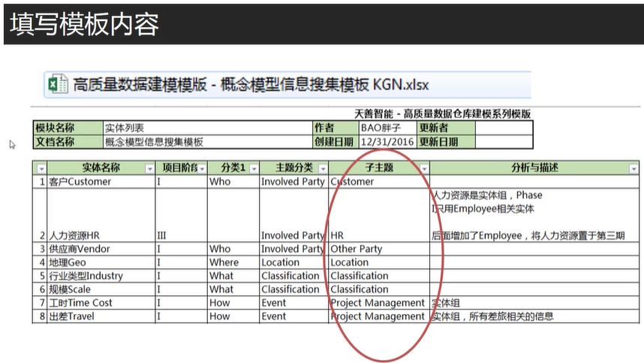Select cell 地理Geo
This screenshot has height=363, width=644.
click(x=101, y=262)
